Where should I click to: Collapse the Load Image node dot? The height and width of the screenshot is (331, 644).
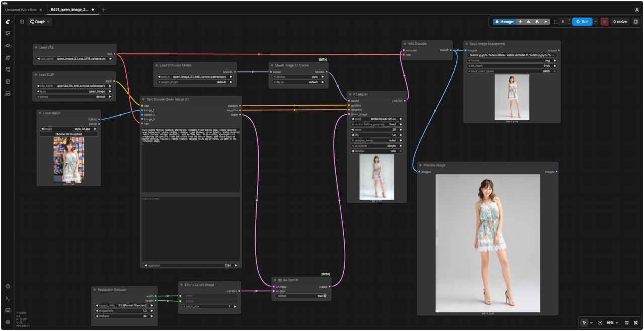(x=40, y=113)
